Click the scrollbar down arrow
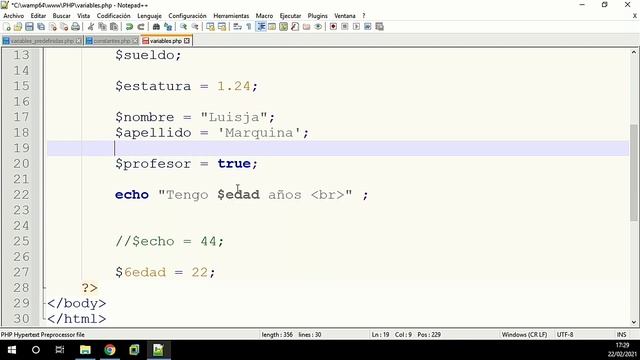Image resolution: width=640 pixels, height=360 pixels. [634, 322]
